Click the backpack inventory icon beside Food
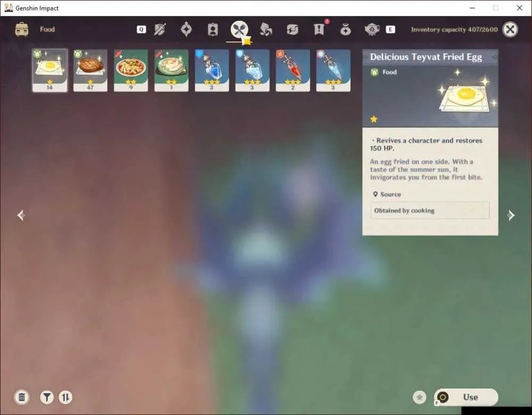This screenshot has width=532, height=415. tap(22, 29)
